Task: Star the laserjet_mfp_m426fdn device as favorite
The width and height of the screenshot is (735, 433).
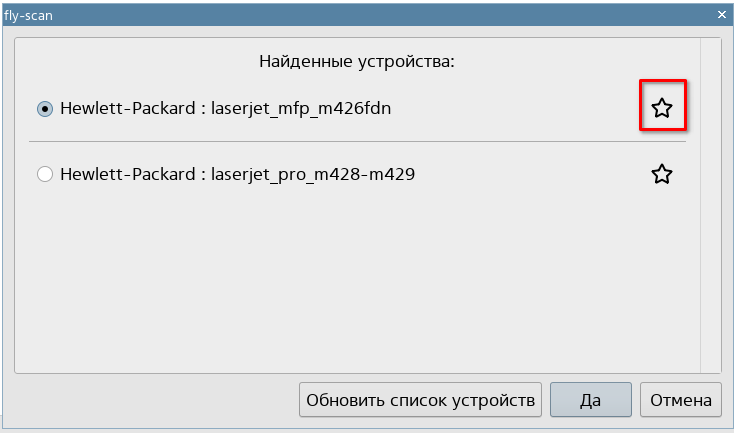Action: 662,108
